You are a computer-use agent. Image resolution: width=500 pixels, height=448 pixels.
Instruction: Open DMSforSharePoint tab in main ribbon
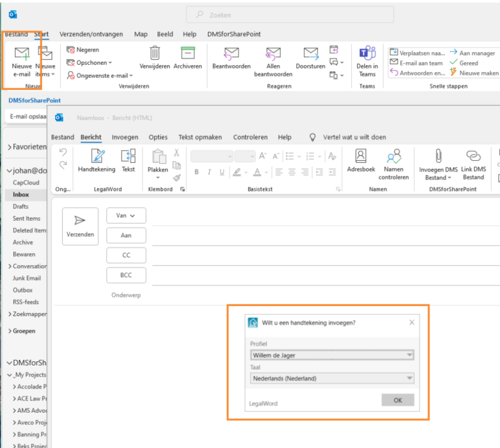(x=234, y=34)
